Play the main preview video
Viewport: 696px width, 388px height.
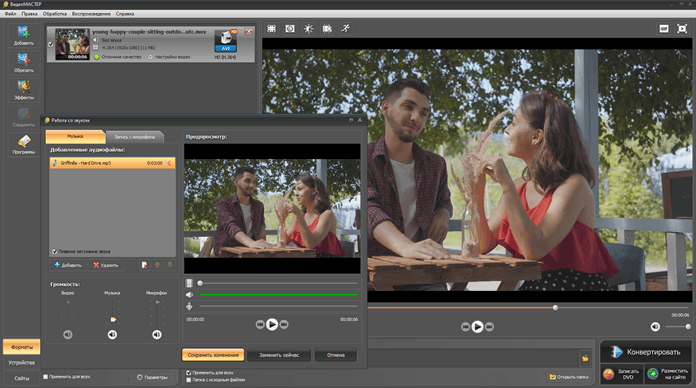(x=477, y=327)
